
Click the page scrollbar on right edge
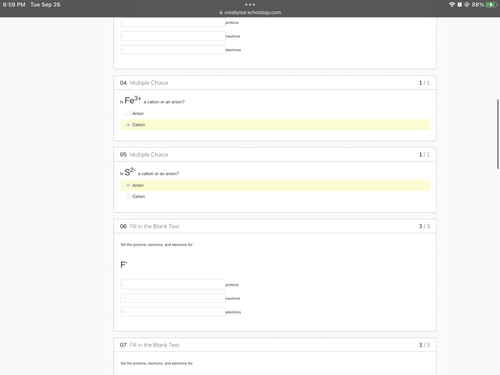(498, 134)
